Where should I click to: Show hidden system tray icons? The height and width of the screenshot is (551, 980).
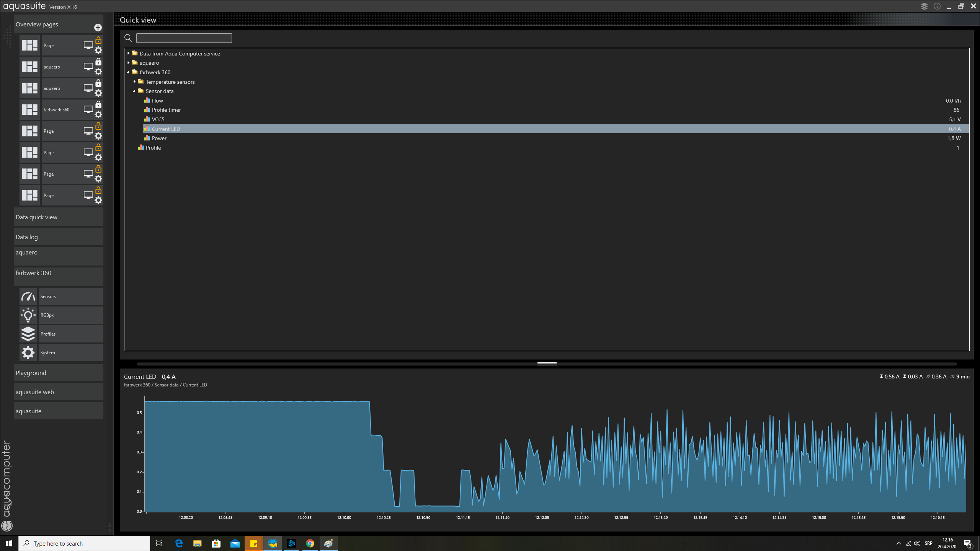[899, 543]
